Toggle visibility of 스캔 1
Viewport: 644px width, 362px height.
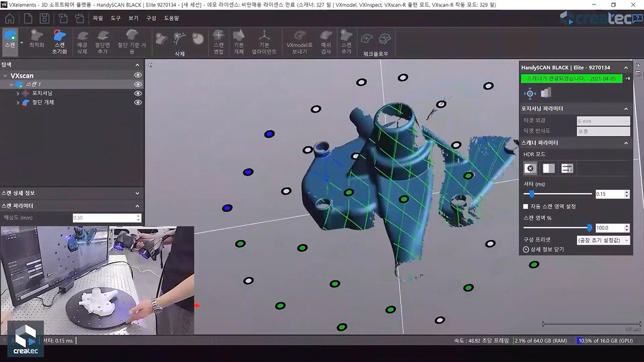pyautogui.click(x=137, y=84)
